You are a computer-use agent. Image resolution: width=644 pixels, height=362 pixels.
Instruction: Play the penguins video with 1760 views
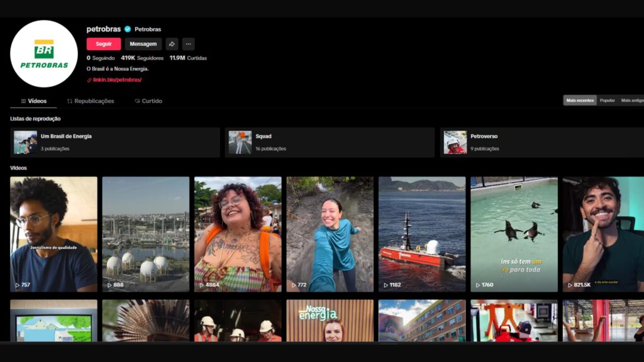pos(514,234)
